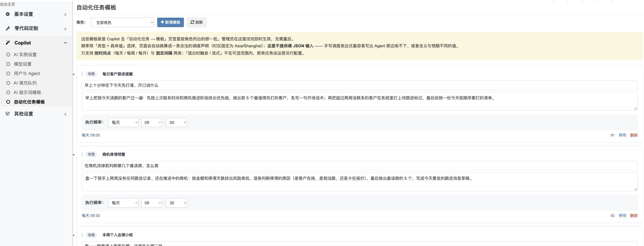Image resolution: width=644 pixels, height=246 pixels.
Task: Select the 模型设置 sidebar circle item
Action: (19, 64)
